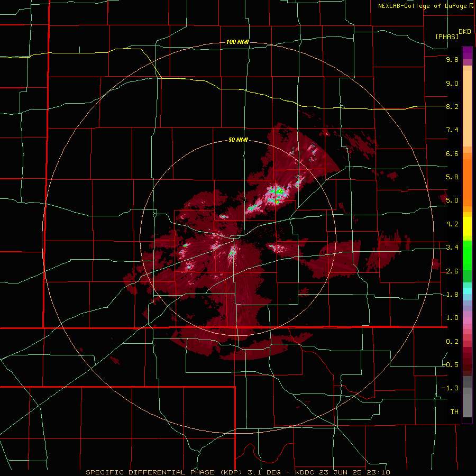Viewport: 476px width, 476px height.
Task: Pick the cyan color bar segment near 1.8
Action: (x=467, y=291)
